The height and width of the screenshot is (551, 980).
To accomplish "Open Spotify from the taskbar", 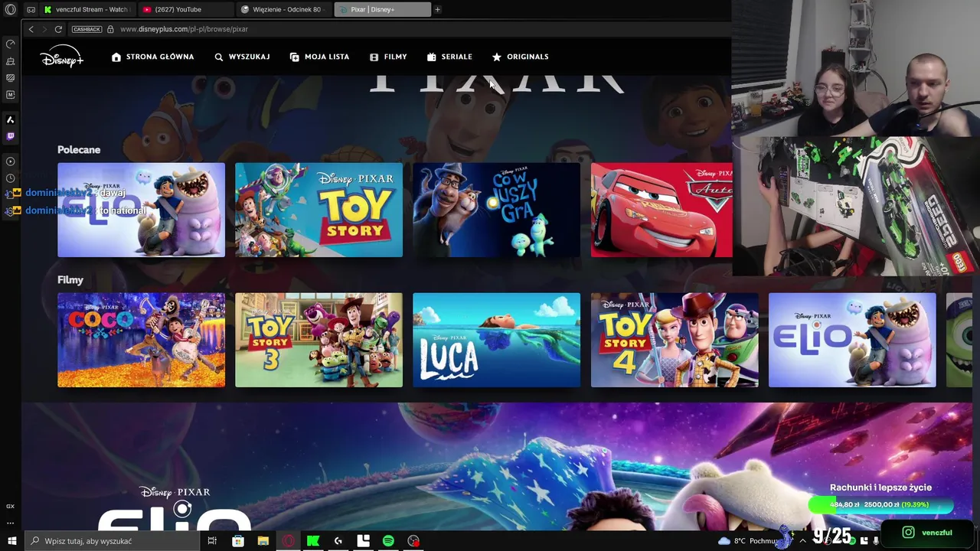I will coord(388,541).
